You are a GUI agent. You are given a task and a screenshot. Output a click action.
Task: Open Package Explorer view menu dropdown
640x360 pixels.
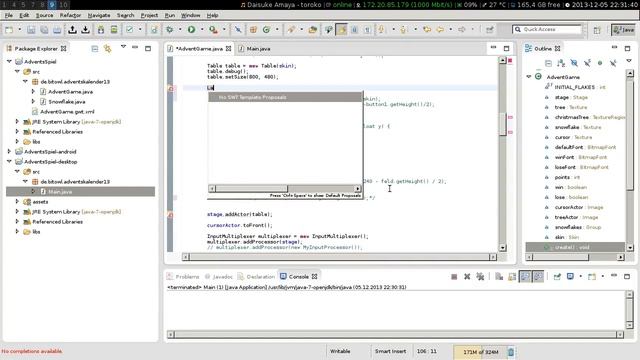123,47
